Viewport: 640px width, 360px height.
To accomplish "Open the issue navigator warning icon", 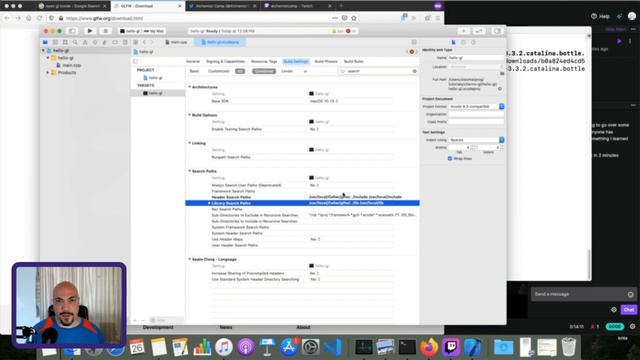I will pos(85,42).
